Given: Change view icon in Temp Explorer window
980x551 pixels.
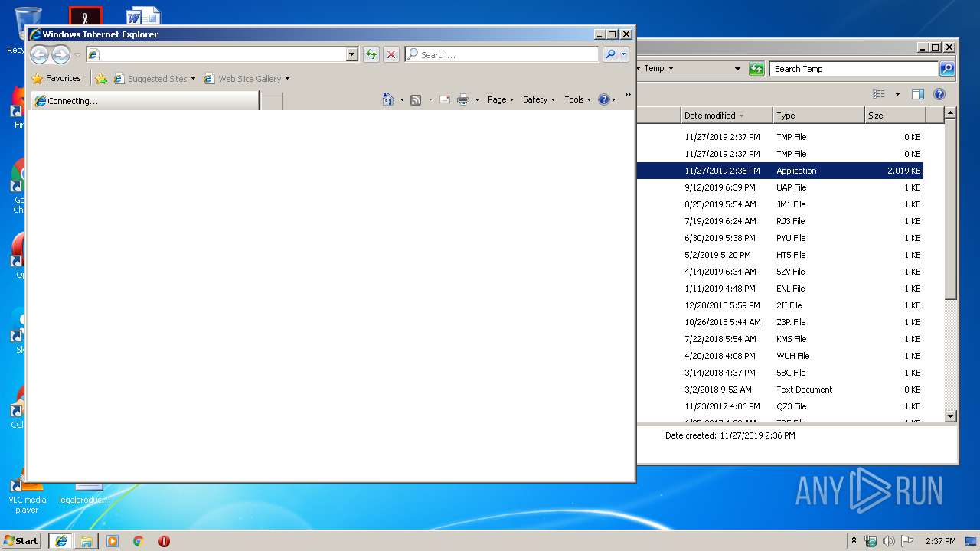Looking at the screenshot, I should [879, 94].
